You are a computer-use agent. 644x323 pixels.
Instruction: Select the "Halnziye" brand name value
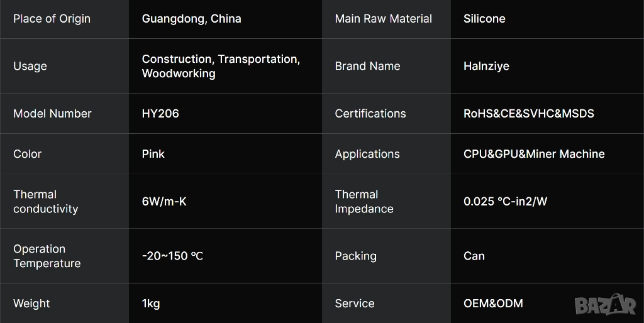point(486,66)
